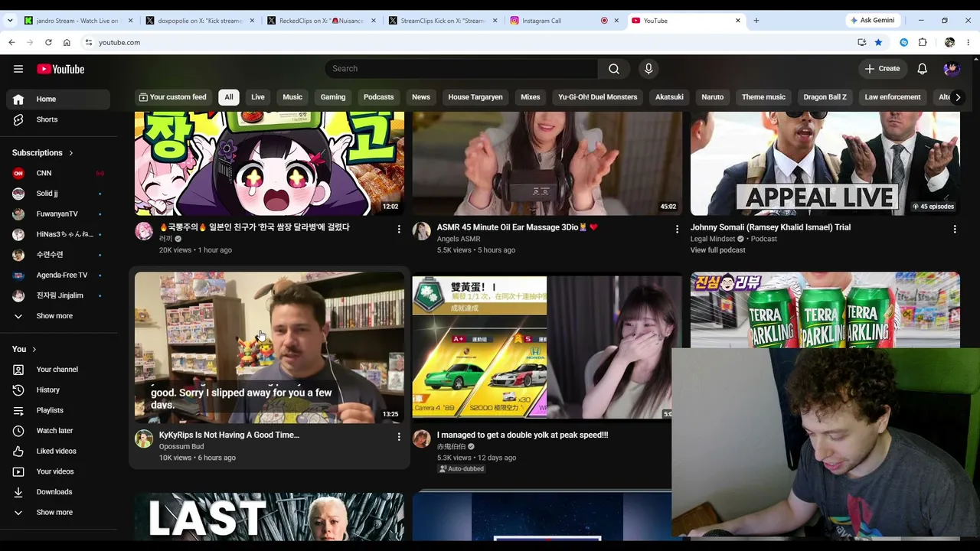Open the 러끼 channel avatar
The width and height of the screenshot is (980, 551).
point(144,231)
